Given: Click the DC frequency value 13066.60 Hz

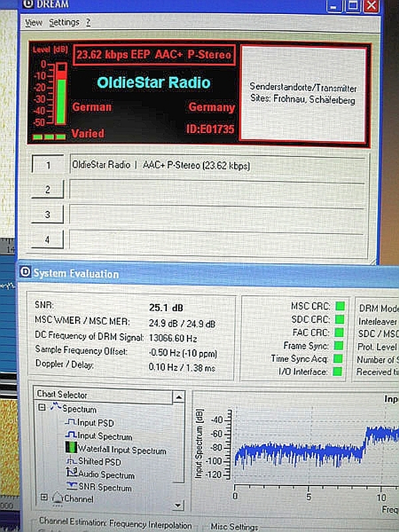Looking at the screenshot, I should (173, 338).
